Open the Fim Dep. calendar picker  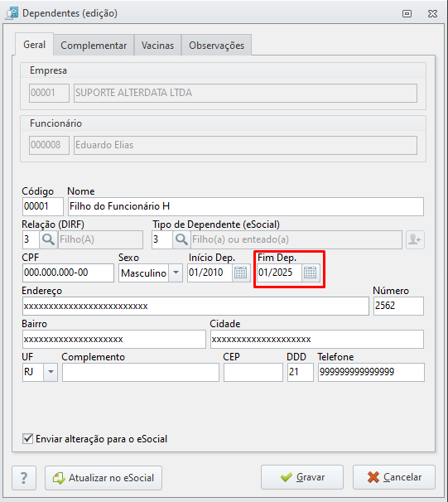point(310,273)
